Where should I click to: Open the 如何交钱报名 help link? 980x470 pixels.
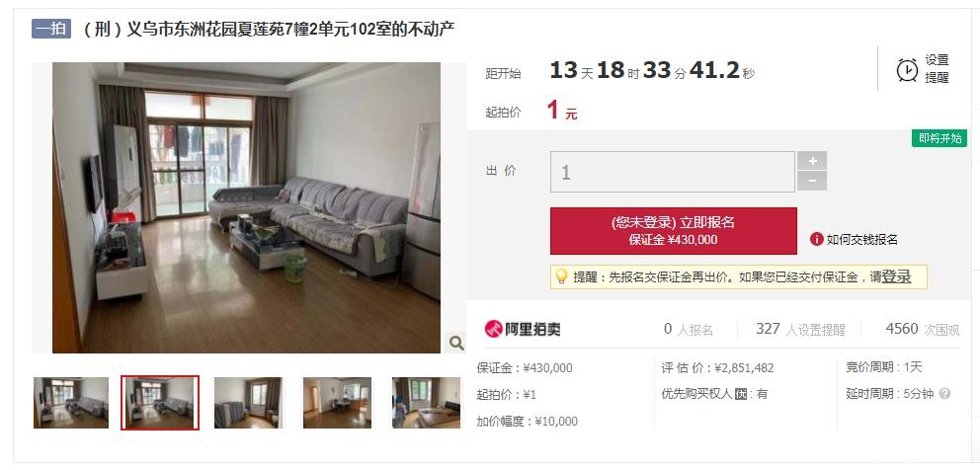861,239
